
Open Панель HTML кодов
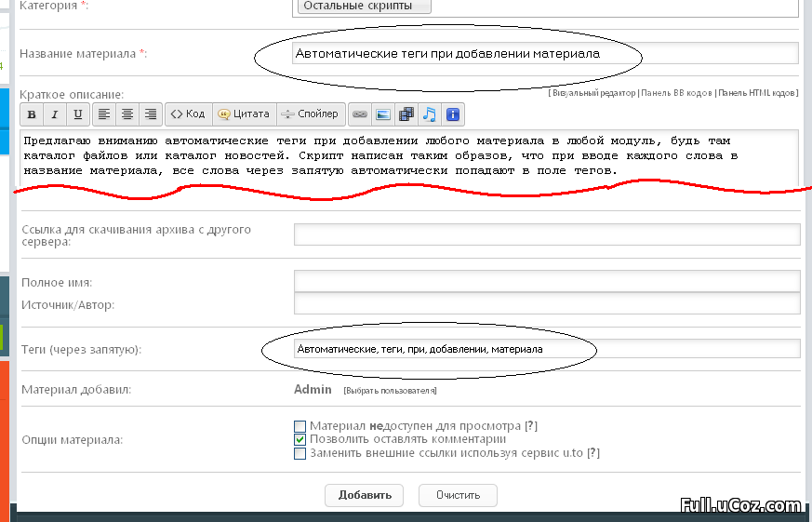(x=756, y=93)
